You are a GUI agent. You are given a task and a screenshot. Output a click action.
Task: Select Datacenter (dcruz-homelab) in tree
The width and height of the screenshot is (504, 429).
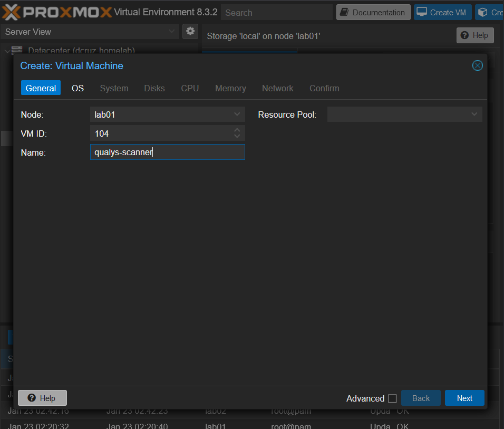coord(81,51)
